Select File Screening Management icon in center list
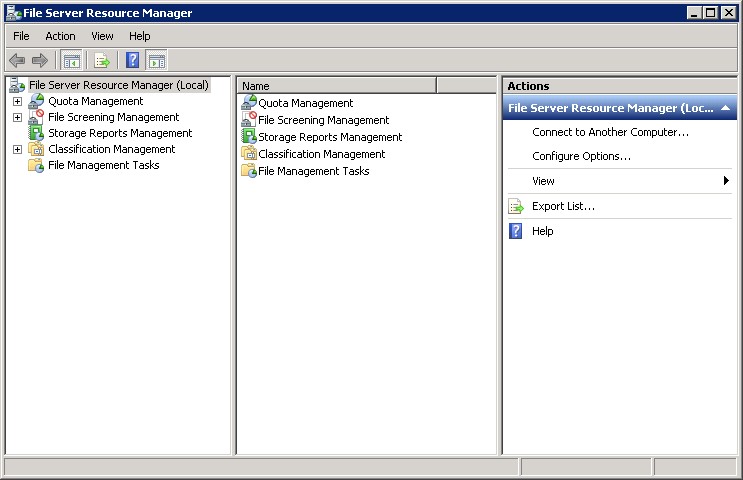743x480 pixels. click(249, 120)
